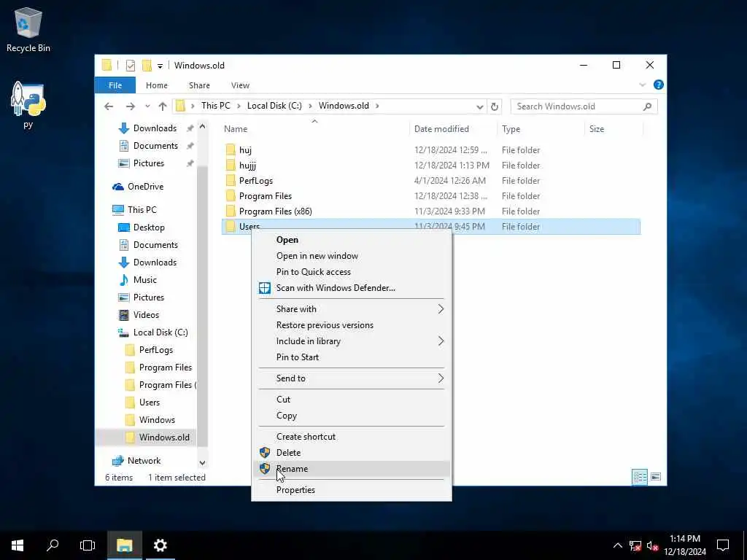Choose Restore previous versions
Viewport: 747px width, 560px height.
click(352, 325)
